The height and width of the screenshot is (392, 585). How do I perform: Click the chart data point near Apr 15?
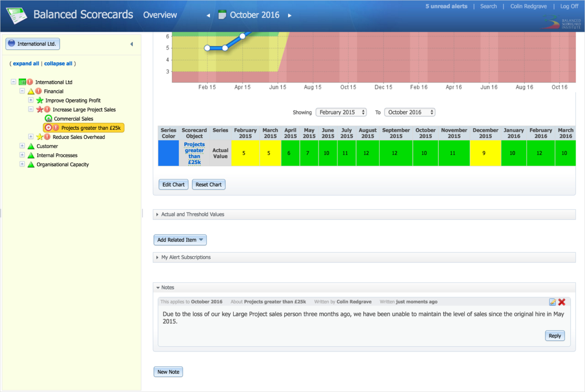coord(243,36)
